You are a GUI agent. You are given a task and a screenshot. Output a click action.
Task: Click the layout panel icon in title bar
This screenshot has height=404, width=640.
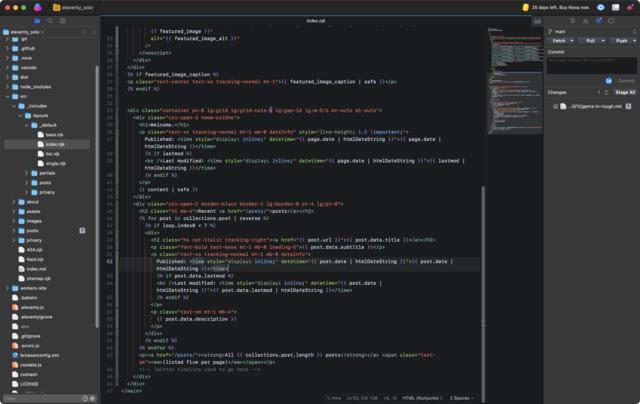[616, 7]
